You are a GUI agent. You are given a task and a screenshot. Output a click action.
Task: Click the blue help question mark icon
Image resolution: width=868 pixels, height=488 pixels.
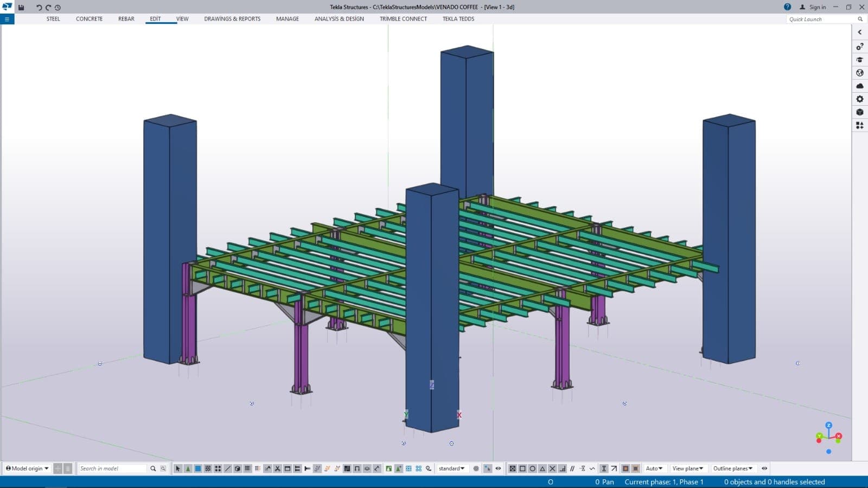tap(787, 7)
